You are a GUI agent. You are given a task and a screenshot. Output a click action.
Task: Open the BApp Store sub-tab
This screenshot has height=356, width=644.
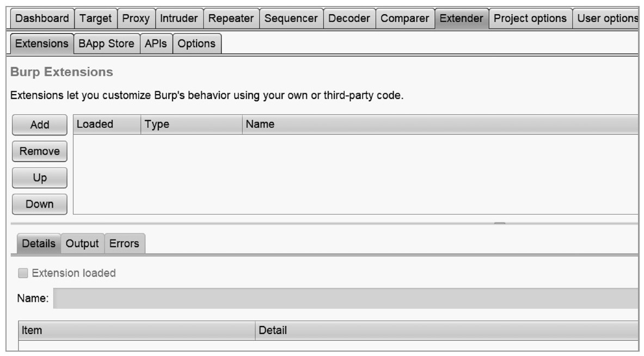tap(106, 44)
